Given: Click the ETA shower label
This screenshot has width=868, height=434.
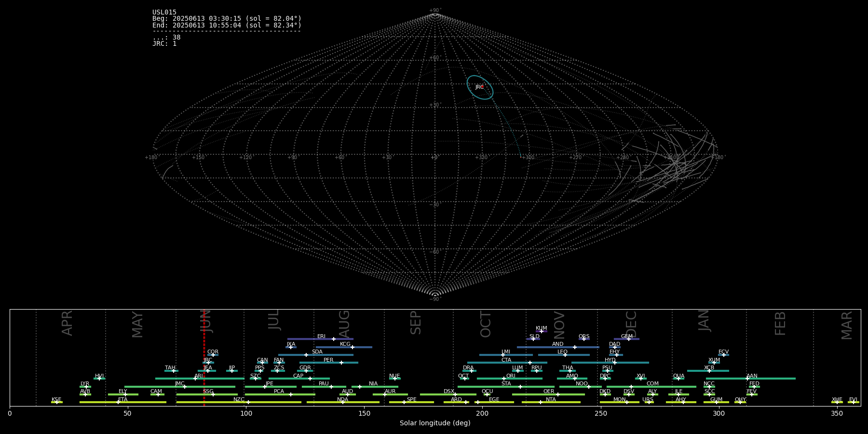Looking at the screenshot, I should (123, 399).
